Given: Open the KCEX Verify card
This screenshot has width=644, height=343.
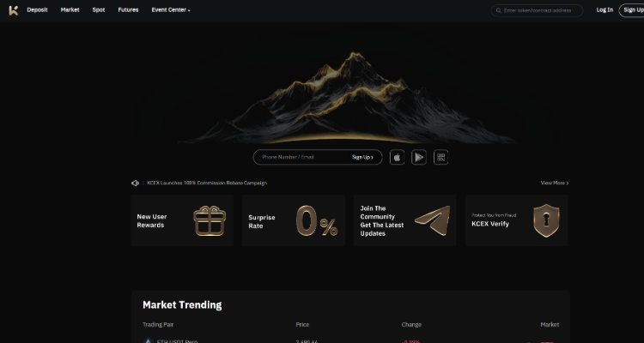Looking at the screenshot, I should coord(517,220).
